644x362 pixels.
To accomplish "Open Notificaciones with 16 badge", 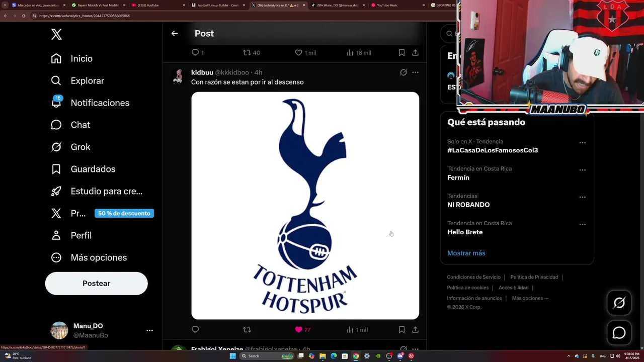I will coord(90,103).
